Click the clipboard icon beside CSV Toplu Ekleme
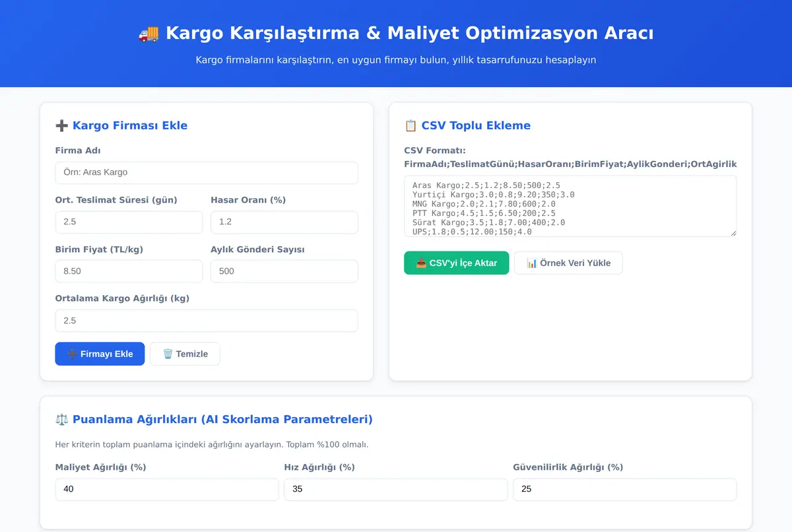792x532 pixels. tap(411, 125)
